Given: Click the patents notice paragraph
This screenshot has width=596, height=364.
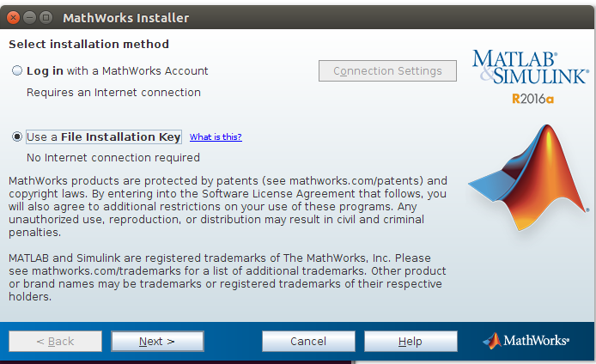Looking at the screenshot, I should pyautogui.click(x=228, y=206).
